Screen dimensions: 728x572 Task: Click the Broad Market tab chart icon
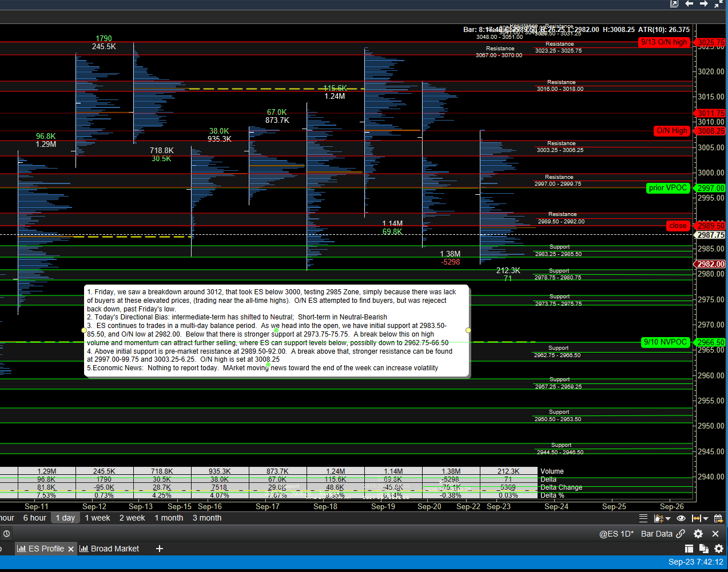point(84,549)
